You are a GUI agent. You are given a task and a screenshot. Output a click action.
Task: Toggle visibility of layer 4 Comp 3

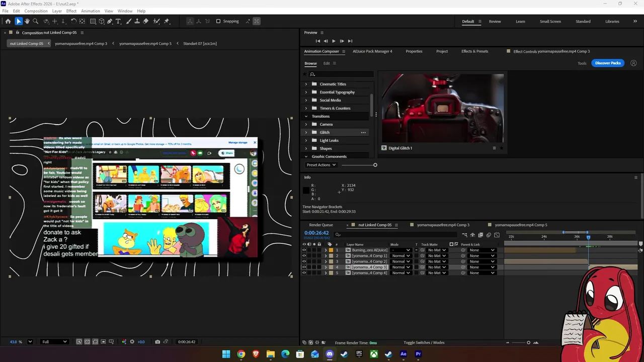304,267
